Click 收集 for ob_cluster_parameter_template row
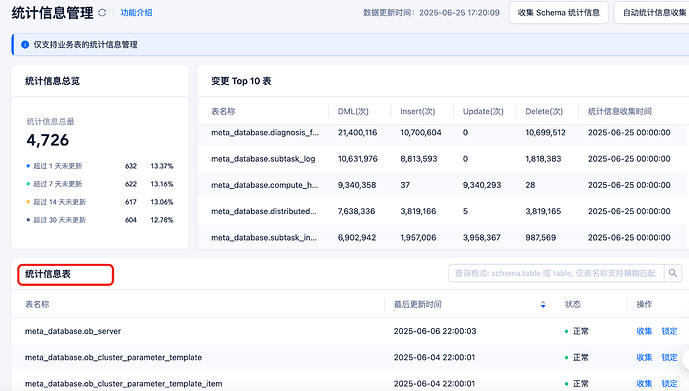This screenshot has width=689, height=391. point(644,358)
